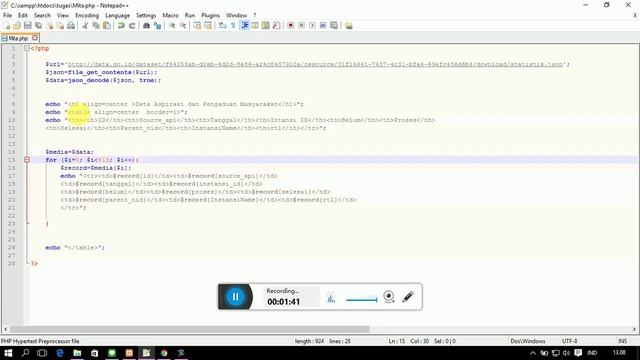Collapse the for-loop fold marker on line 15
This screenshot has height=360, width=640.
(27, 160)
